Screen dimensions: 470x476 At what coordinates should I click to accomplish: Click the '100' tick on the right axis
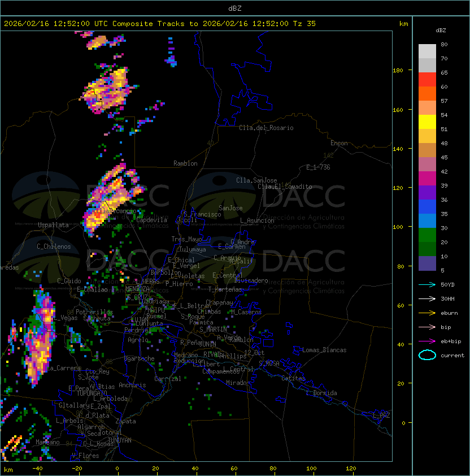[x=398, y=227]
